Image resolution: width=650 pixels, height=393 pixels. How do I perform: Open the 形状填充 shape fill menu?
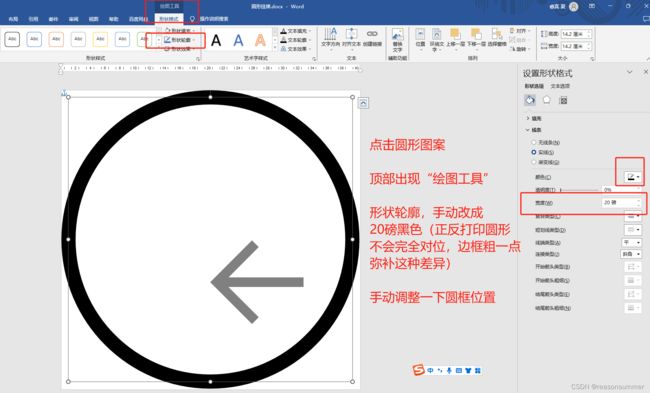tap(179, 31)
